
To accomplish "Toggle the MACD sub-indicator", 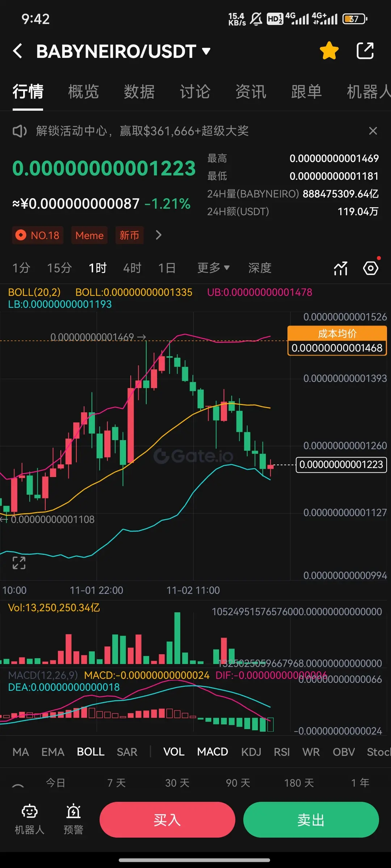I will coord(213,752).
